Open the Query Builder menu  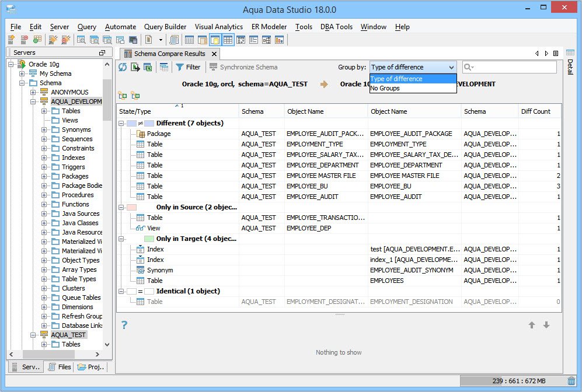click(x=165, y=27)
